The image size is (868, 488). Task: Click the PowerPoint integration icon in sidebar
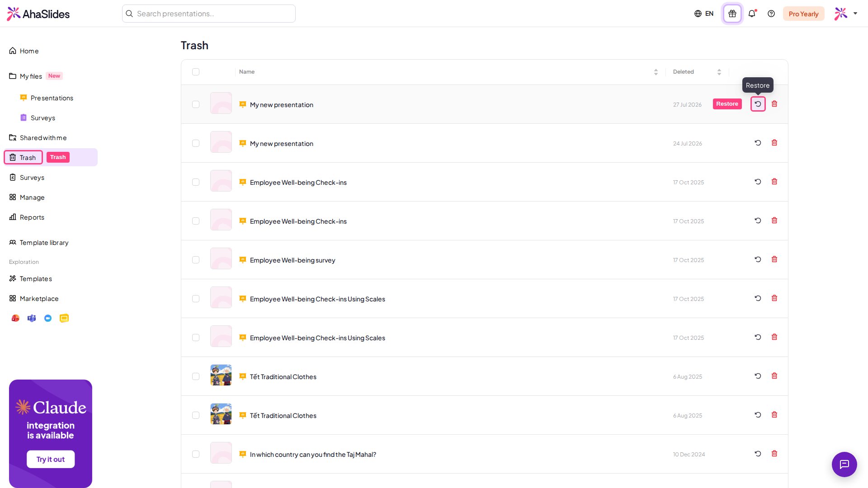(x=15, y=318)
